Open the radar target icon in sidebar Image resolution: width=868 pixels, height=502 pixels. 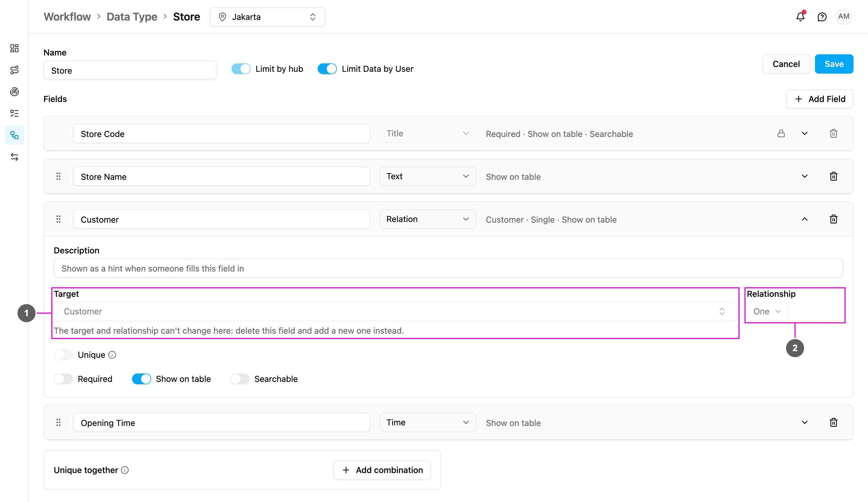coord(14,92)
